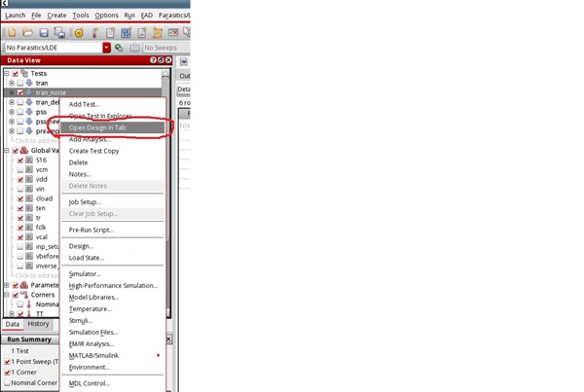Image resolution: width=584 pixels, height=392 pixels.
Task: Click the save floppy disk icon
Action: pyautogui.click(x=45, y=32)
